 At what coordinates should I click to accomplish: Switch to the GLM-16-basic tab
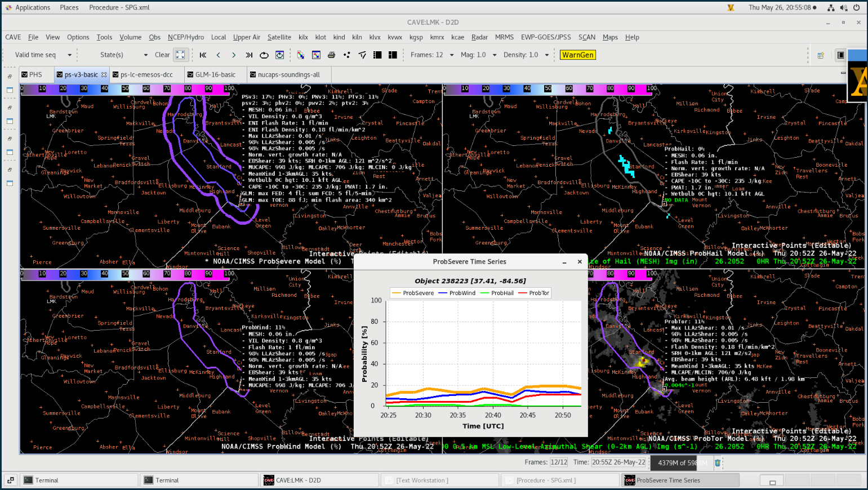coord(215,74)
